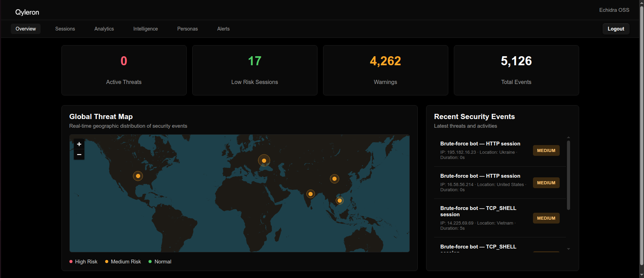Click the events list scrollbar thumb
Image resolution: width=644 pixels, height=278 pixels.
(x=568, y=175)
